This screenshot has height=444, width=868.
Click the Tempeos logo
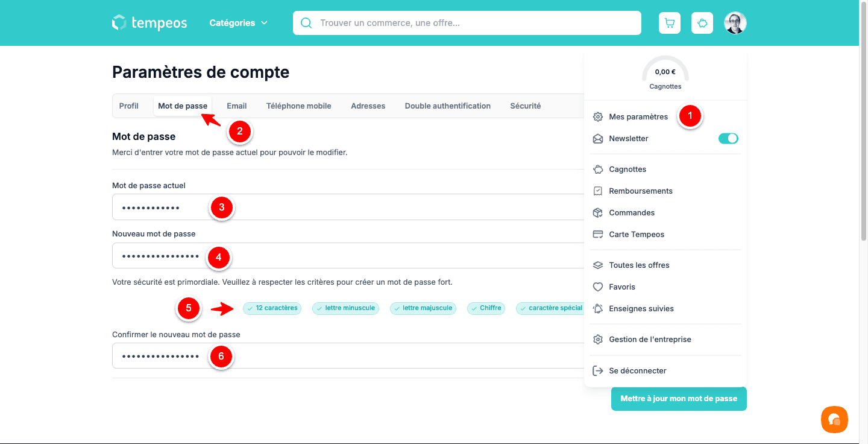tap(149, 23)
